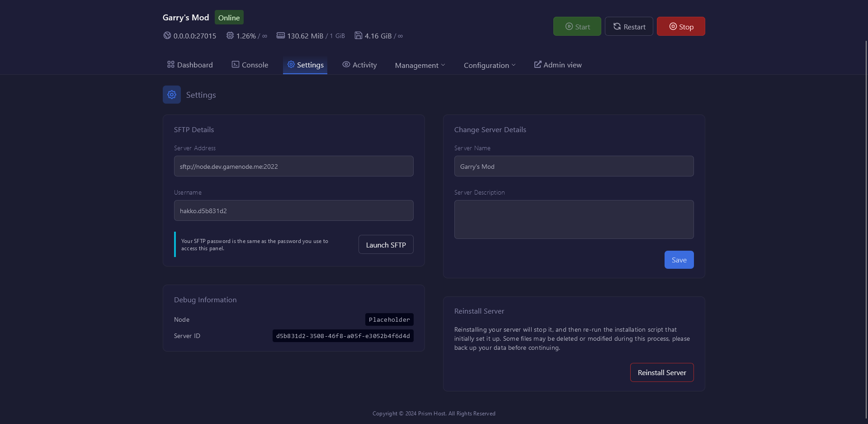Expand the Configuration dropdown menu
Viewport: 868px width, 424px height.
(489, 65)
